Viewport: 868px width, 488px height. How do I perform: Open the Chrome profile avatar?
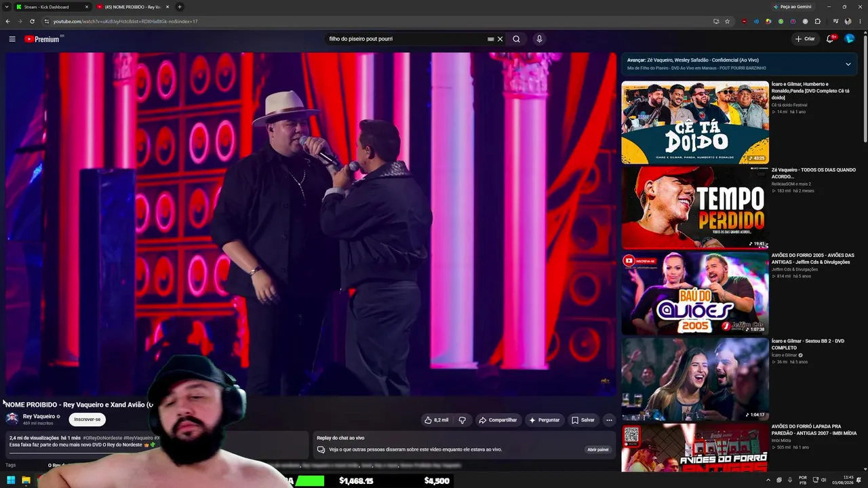click(x=848, y=22)
